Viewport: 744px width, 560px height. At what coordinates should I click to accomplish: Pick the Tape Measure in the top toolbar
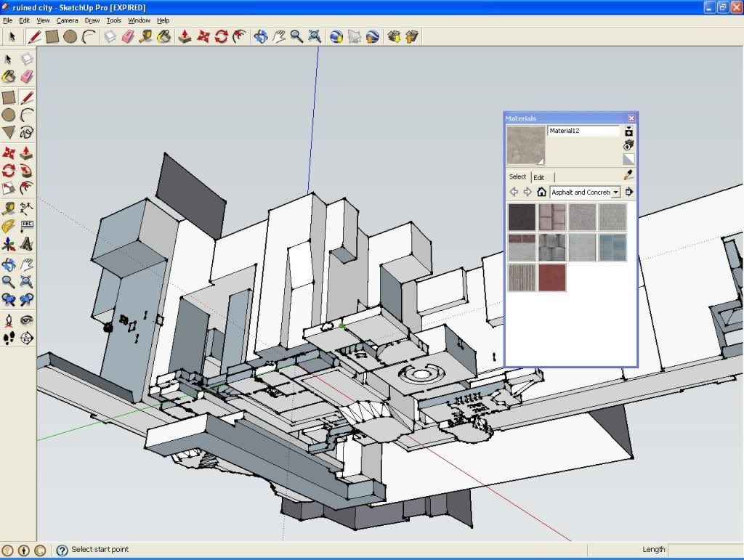pyautogui.click(x=145, y=36)
